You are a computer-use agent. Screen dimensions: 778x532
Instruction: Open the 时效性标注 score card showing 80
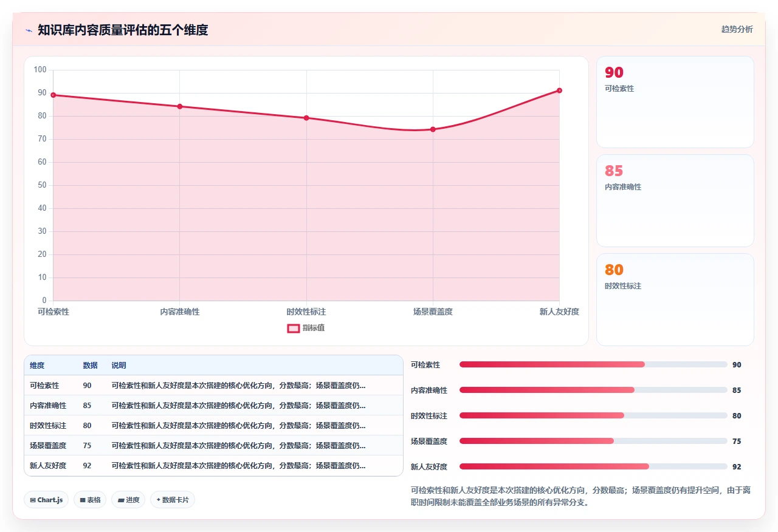675,299
